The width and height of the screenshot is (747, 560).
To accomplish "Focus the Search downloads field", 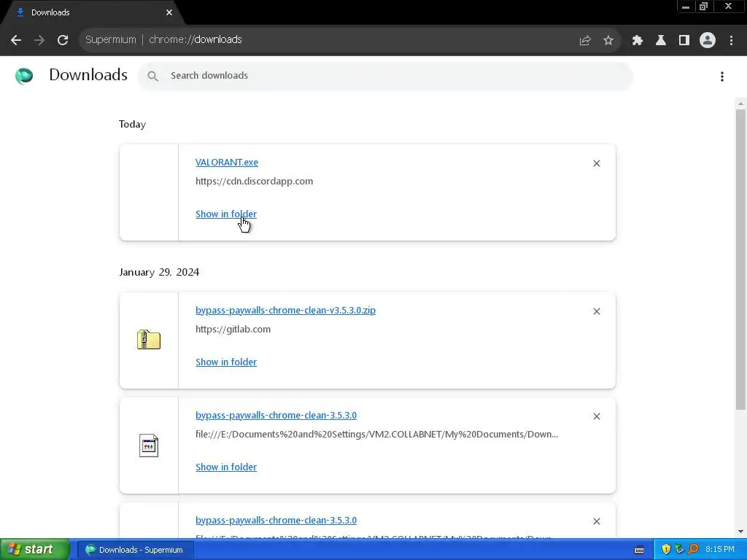I will 385,76.
